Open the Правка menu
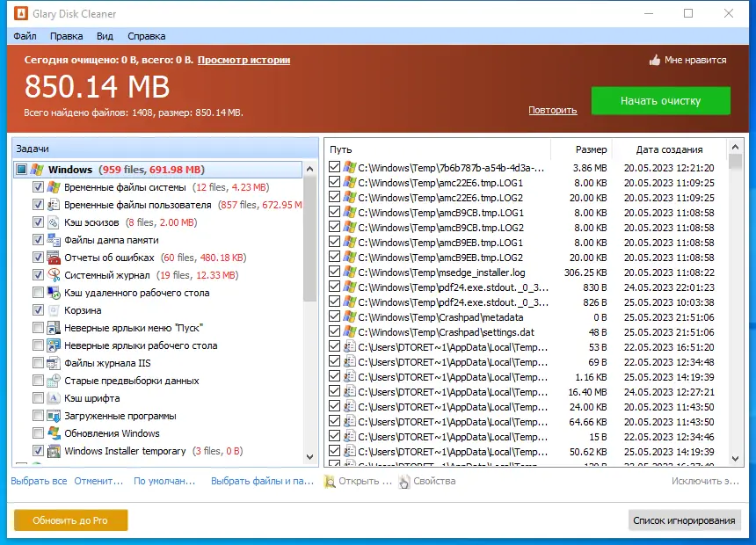Screen dimensions: 756x545 tap(67, 36)
